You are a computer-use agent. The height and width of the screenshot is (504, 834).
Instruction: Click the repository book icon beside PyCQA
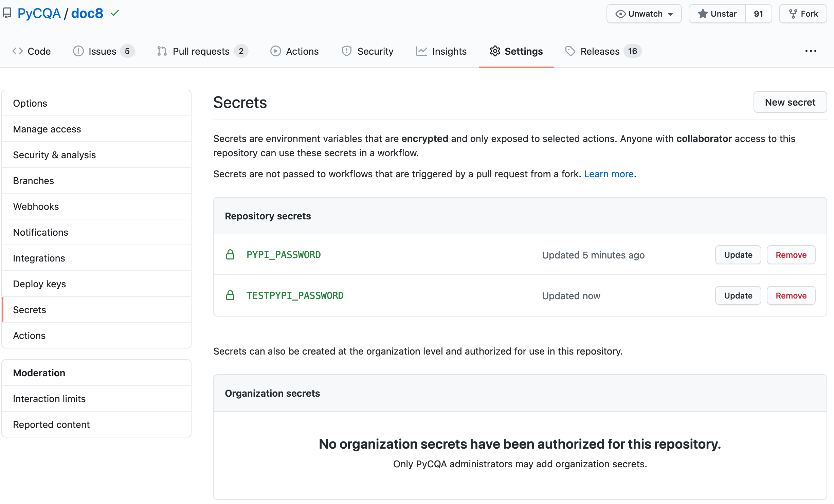[x=7, y=13]
